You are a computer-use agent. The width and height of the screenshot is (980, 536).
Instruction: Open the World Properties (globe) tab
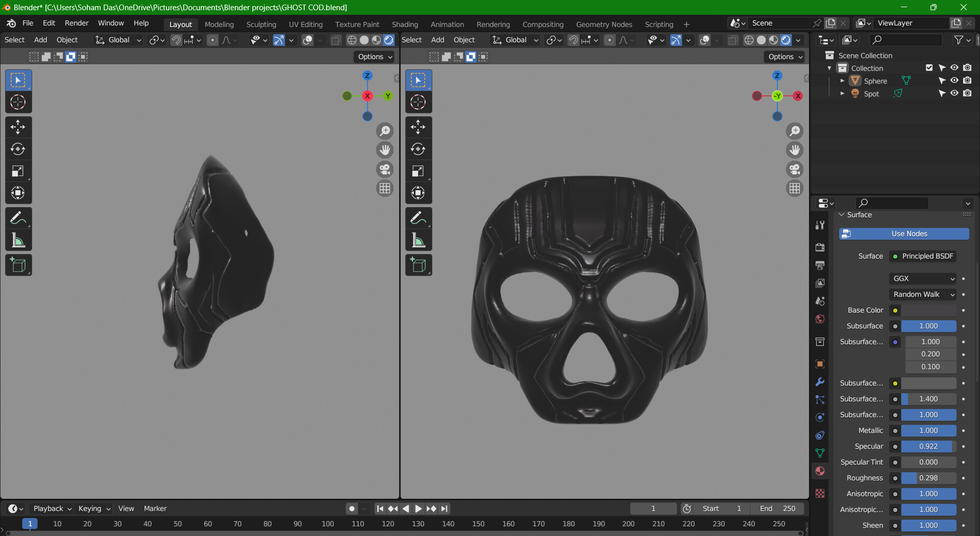pyautogui.click(x=820, y=319)
